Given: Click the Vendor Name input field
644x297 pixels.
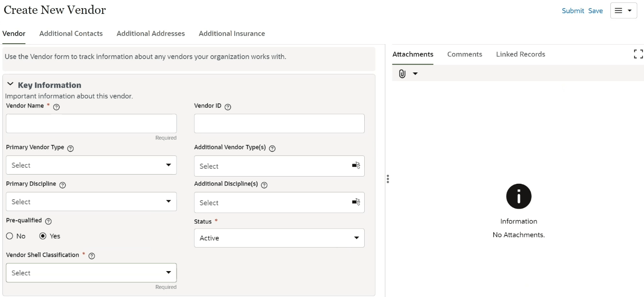Looking at the screenshot, I should coord(91,123).
